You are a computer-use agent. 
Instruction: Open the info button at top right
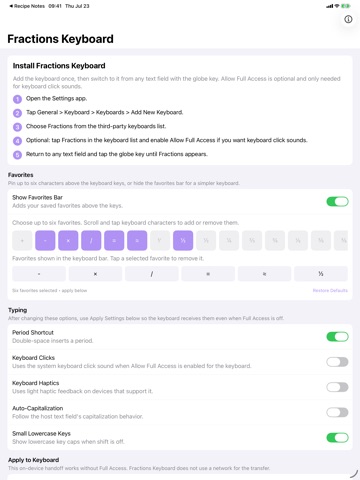pyautogui.click(x=348, y=19)
